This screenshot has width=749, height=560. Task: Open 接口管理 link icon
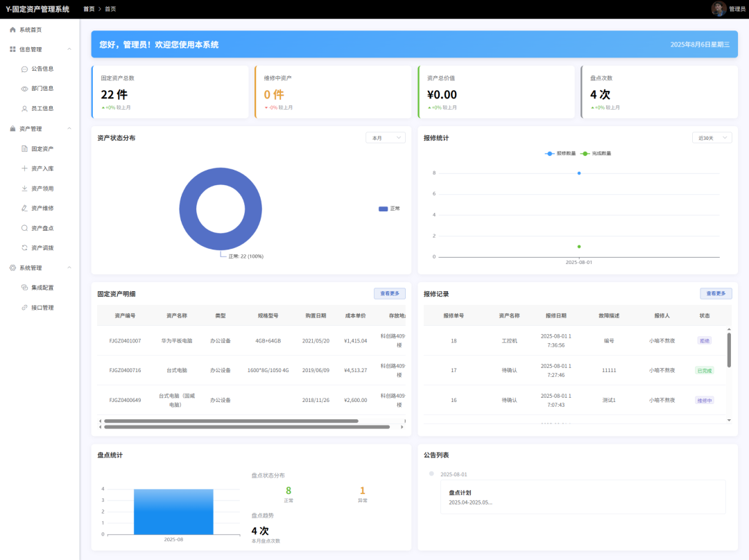tap(24, 308)
